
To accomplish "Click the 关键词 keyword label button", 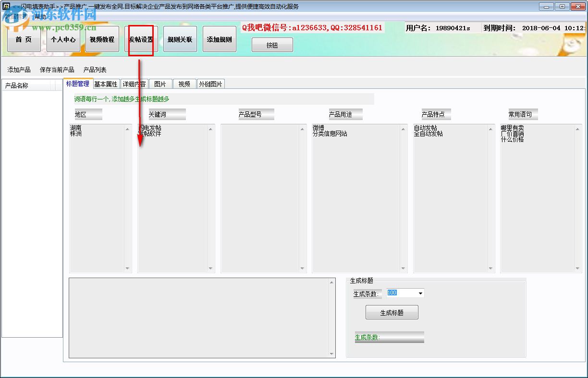I will tap(165, 114).
